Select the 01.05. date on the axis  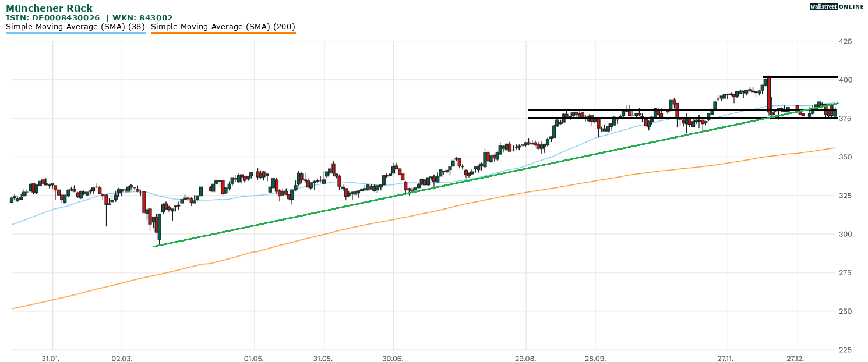[x=254, y=357]
